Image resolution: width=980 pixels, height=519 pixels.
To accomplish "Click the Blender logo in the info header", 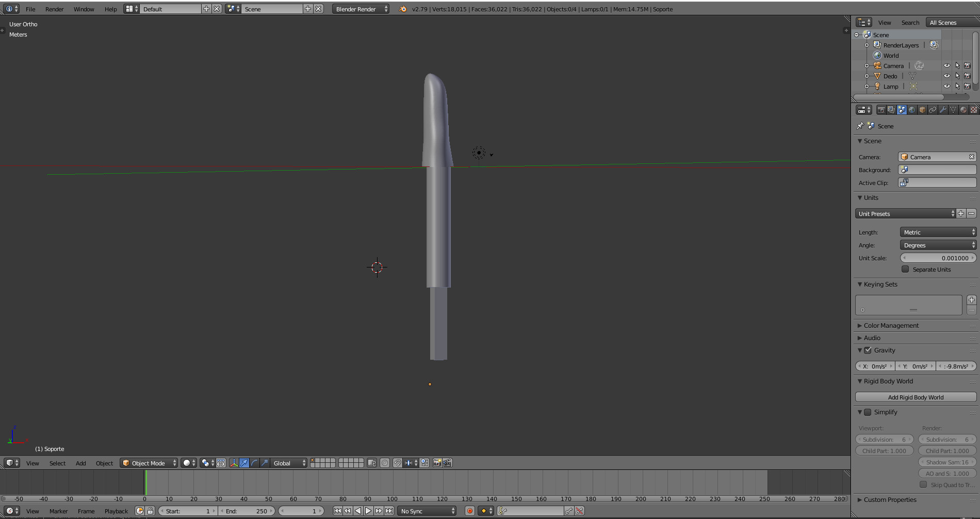I will tap(403, 9).
